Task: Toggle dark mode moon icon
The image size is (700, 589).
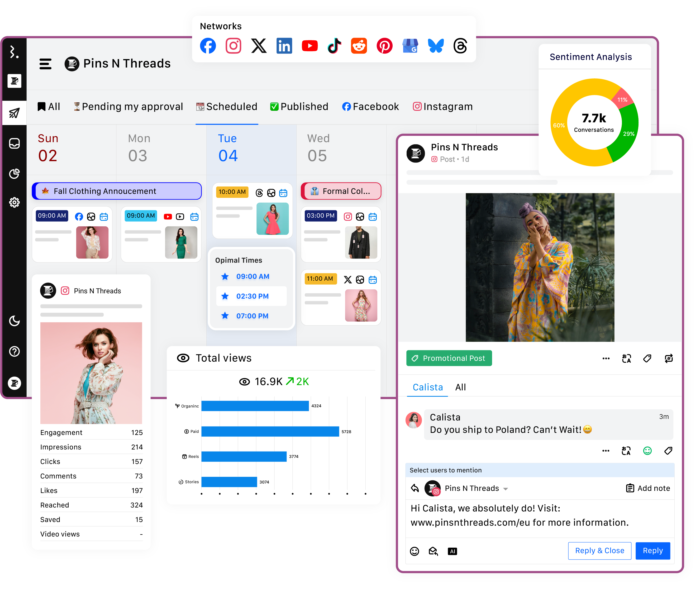Action: pyautogui.click(x=14, y=321)
